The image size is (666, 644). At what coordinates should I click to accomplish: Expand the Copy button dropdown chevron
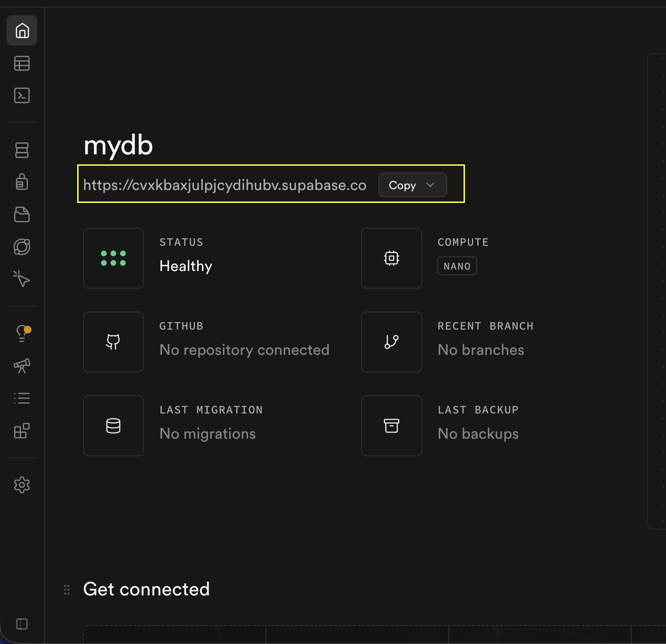(430, 185)
